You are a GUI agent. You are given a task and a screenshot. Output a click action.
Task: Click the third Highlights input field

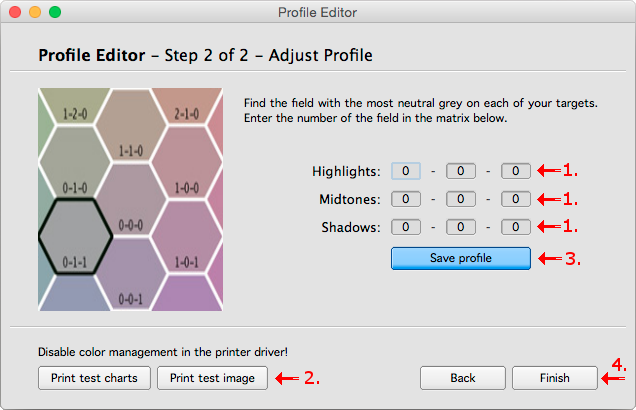coord(515,171)
